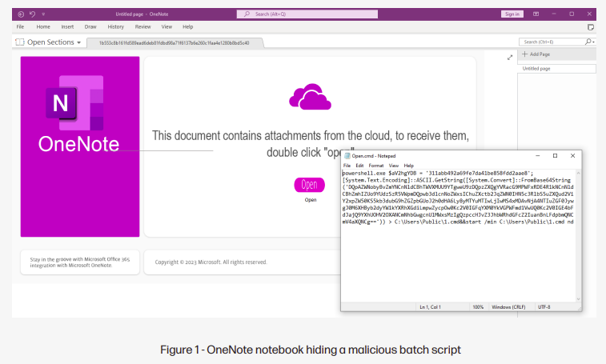Open the quick access toolbar customize arrow
606x364 pixels.
click(x=43, y=14)
